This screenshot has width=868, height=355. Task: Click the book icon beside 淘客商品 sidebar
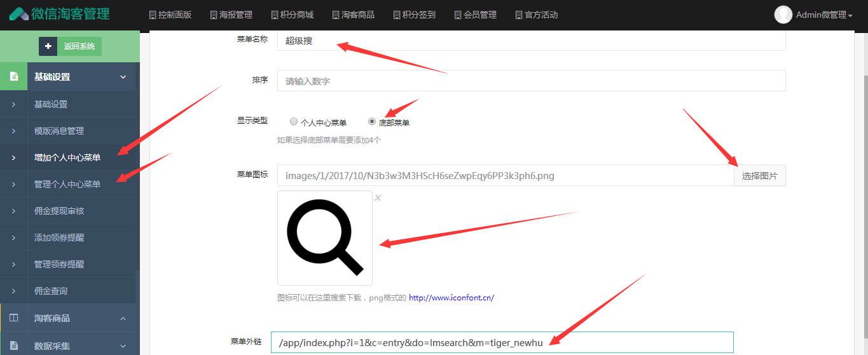pyautogui.click(x=13, y=318)
